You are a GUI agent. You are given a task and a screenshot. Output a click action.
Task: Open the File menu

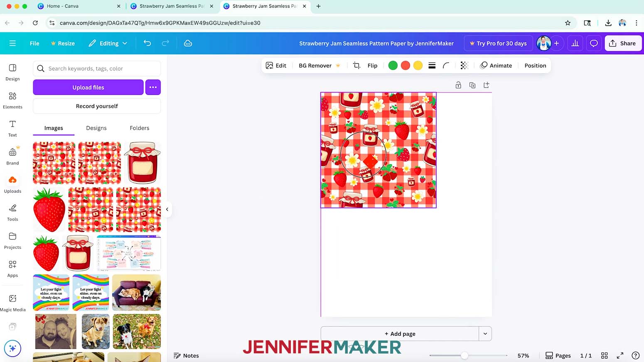pos(34,43)
